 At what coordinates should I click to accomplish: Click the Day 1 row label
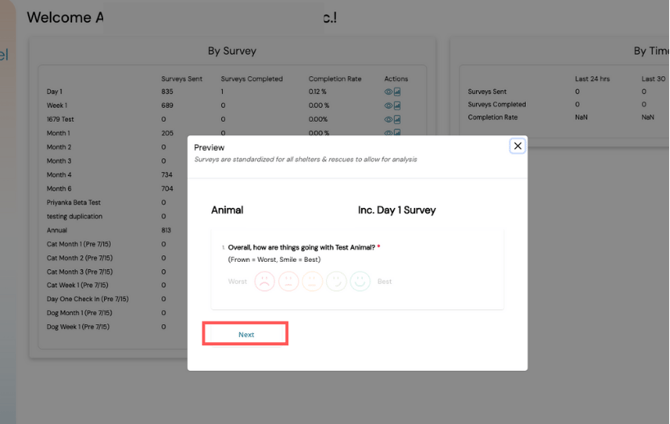pos(56,92)
